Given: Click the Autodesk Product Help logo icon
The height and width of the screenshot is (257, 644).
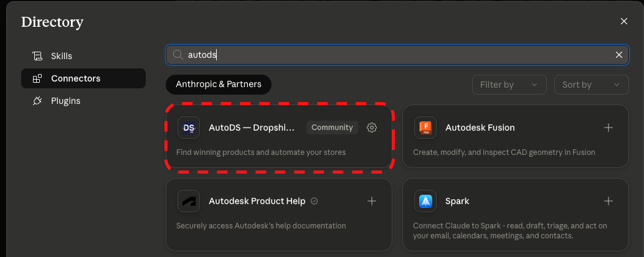Looking at the screenshot, I should (189, 201).
